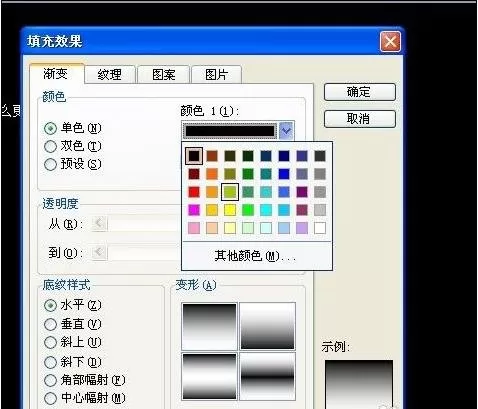Pick the maroon dark red swatch
The height and width of the screenshot is (409, 478).
tap(194, 174)
